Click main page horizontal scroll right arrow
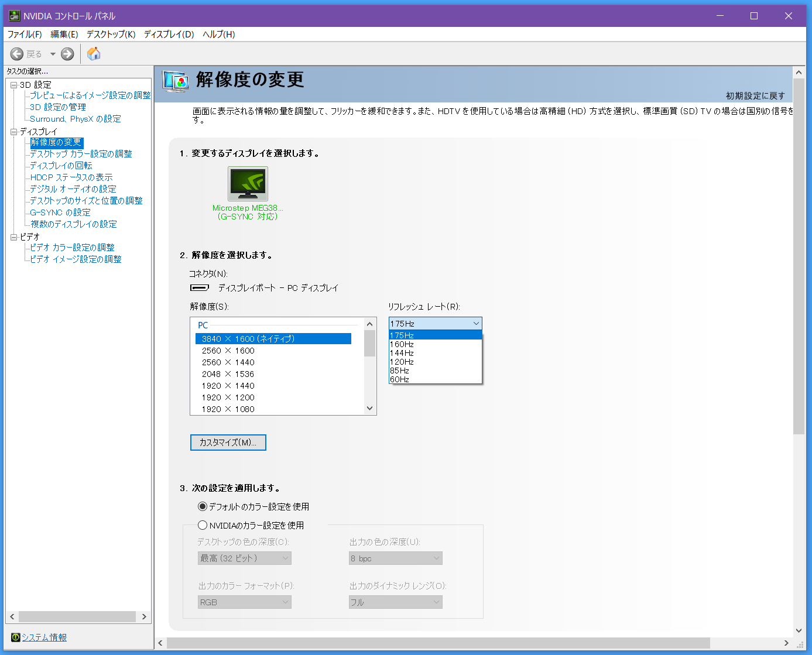The image size is (812, 655). [787, 643]
